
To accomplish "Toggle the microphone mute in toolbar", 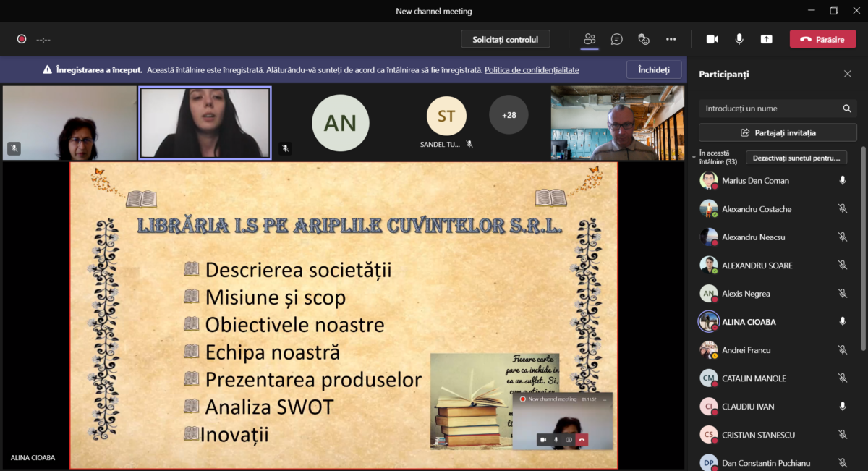I will click(739, 39).
